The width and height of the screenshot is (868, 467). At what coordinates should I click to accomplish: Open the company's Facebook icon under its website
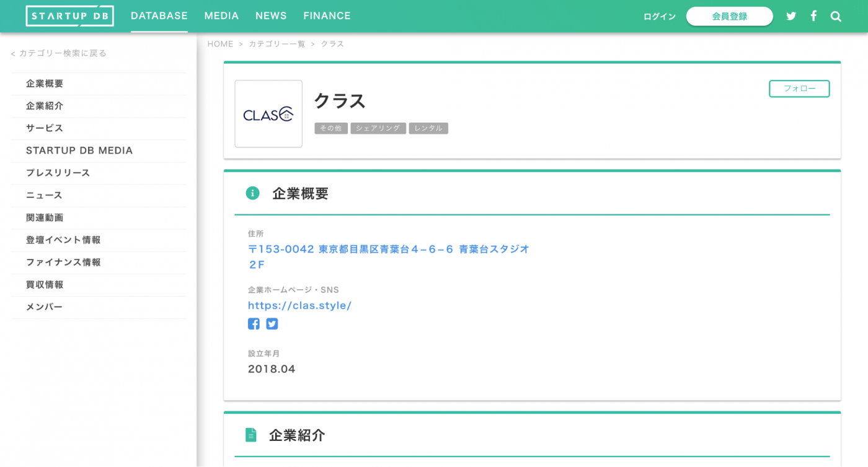click(x=254, y=323)
